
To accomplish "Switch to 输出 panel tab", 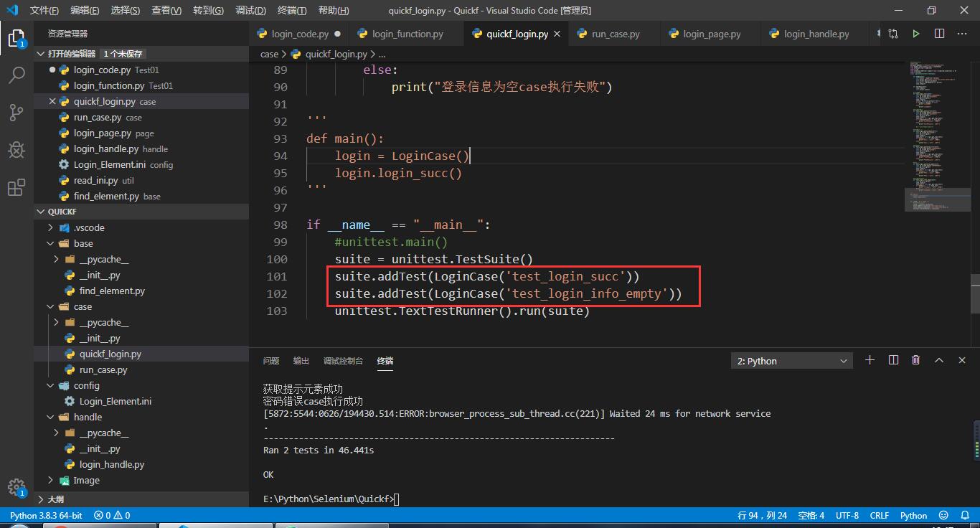I will tap(301, 361).
